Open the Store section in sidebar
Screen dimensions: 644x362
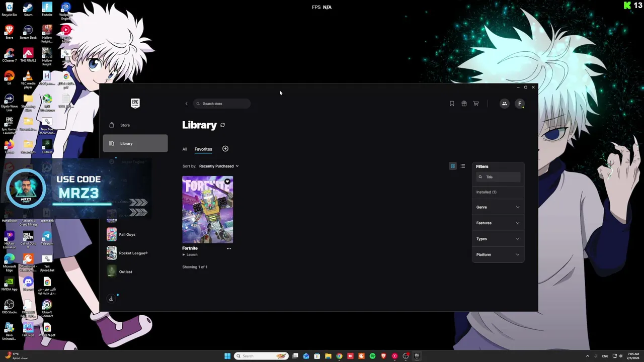coord(135,125)
